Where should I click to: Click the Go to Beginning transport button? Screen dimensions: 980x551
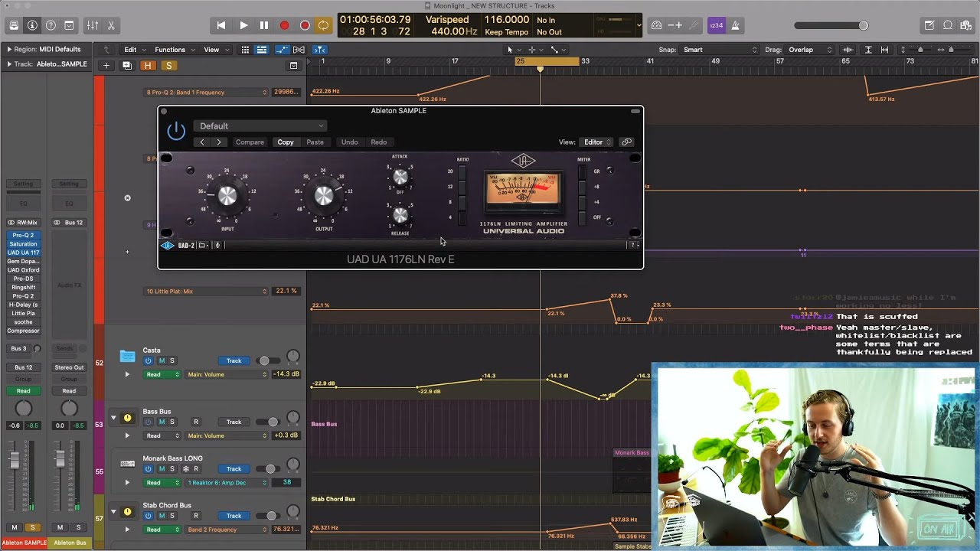(x=221, y=25)
